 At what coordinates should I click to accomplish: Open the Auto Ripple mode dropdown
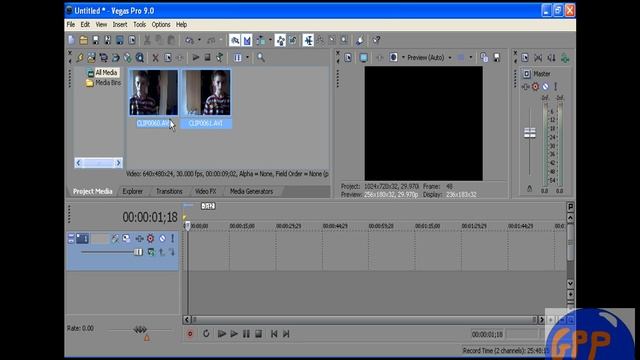[270, 40]
